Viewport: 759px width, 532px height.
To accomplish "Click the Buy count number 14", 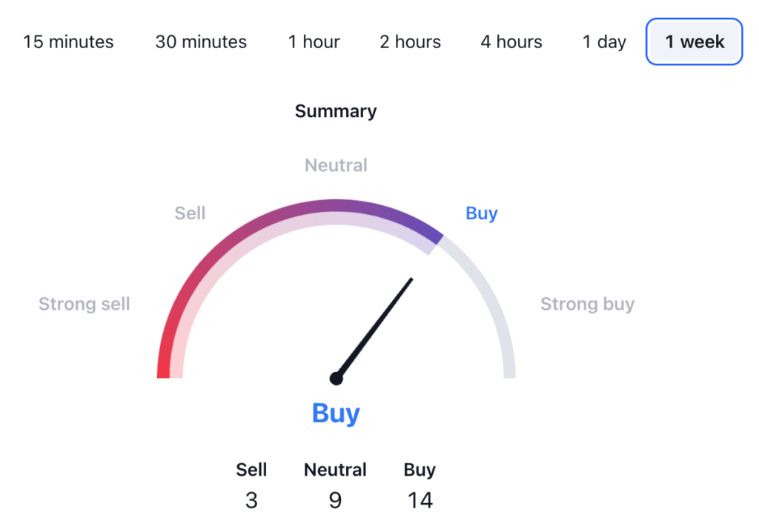I will pos(420,501).
